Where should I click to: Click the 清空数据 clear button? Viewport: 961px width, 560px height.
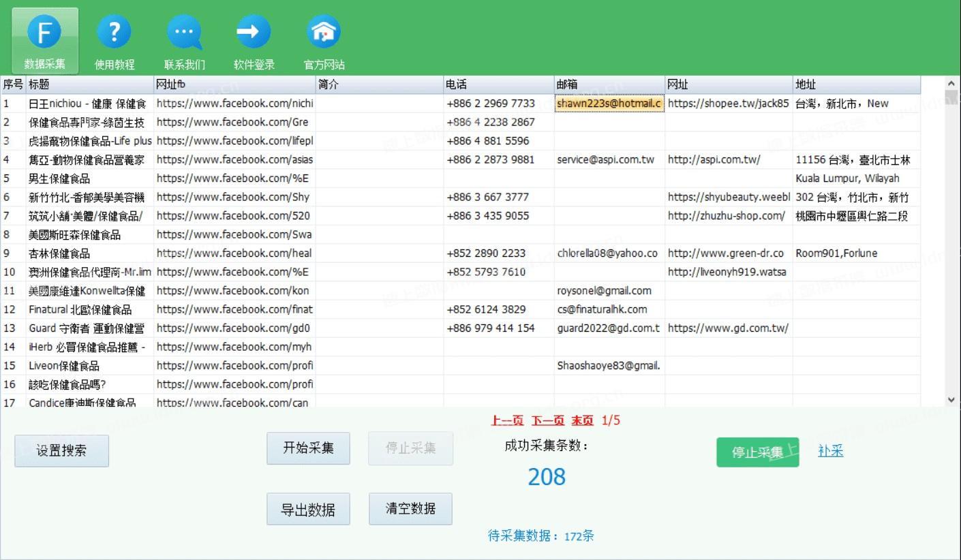pos(410,509)
